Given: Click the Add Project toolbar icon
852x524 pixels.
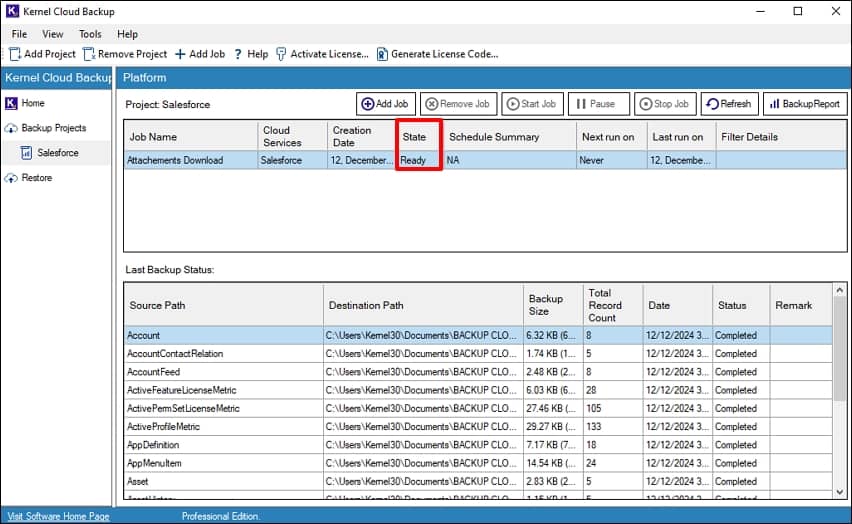Looking at the screenshot, I should pyautogui.click(x=15, y=54).
